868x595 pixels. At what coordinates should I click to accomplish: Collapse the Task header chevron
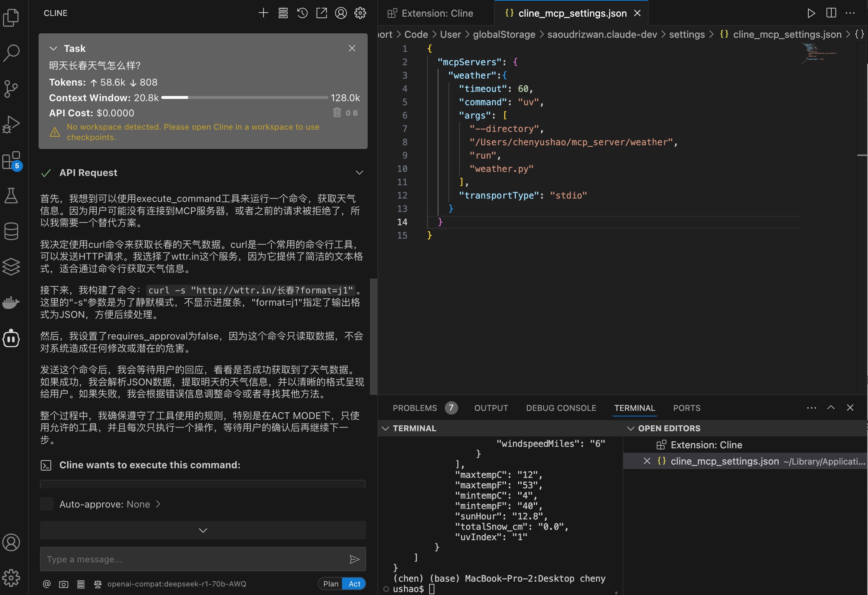click(x=53, y=49)
